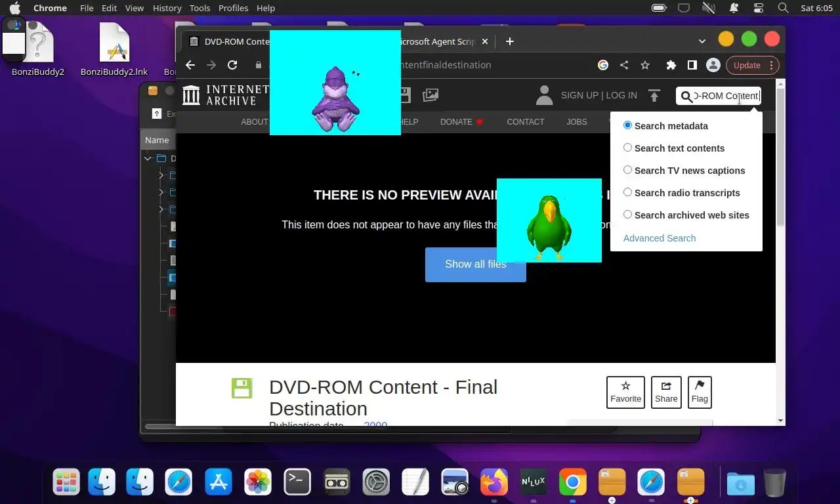The image size is (840, 504).
Task: Open System Preferences from the dock
Action: [376, 482]
